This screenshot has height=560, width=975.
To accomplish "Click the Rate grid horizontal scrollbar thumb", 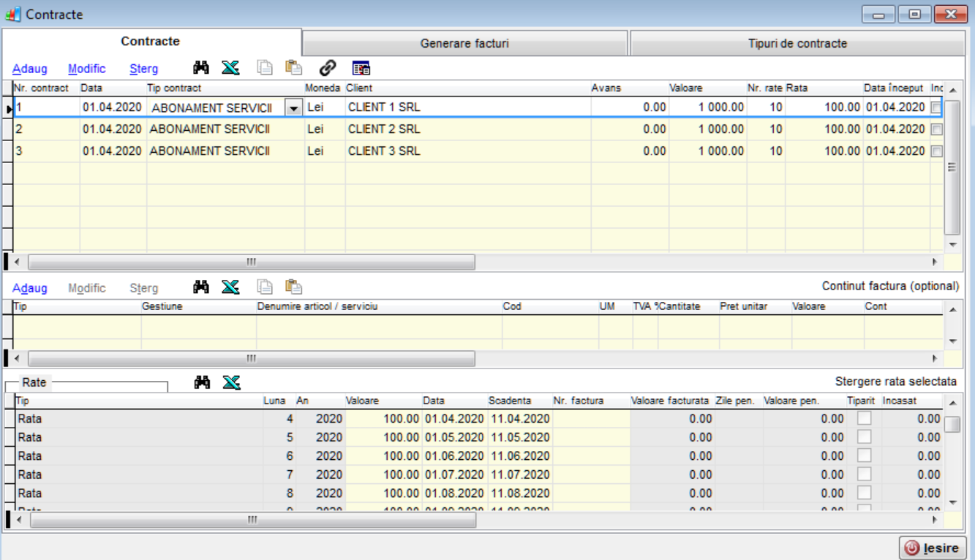I will coord(252,520).
